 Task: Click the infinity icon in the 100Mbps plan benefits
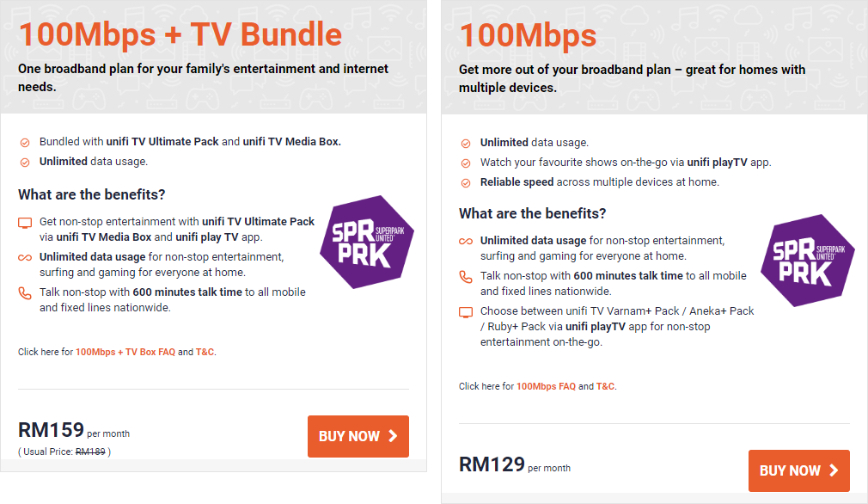pyautogui.click(x=466, y=243)
